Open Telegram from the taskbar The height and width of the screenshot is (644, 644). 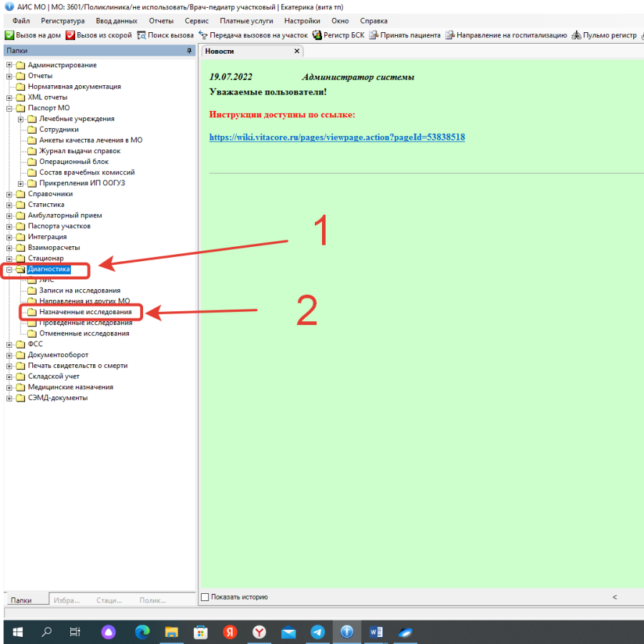318,632
